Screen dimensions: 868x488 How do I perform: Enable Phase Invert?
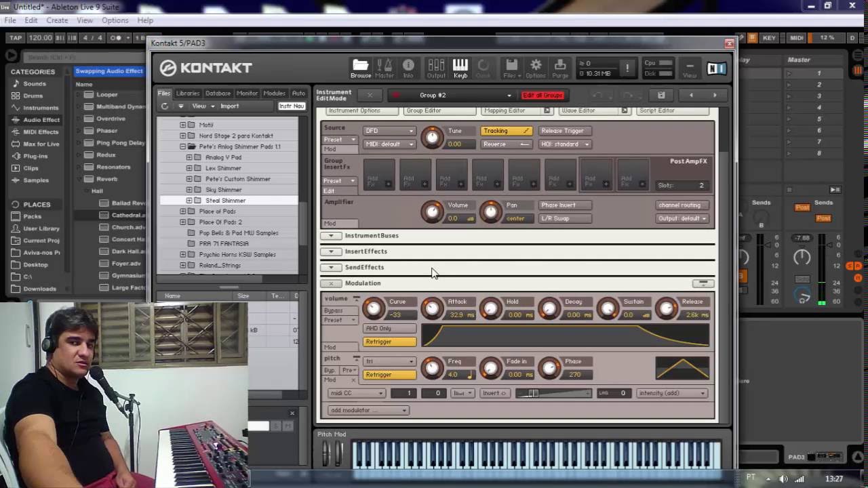click(565, 205)
